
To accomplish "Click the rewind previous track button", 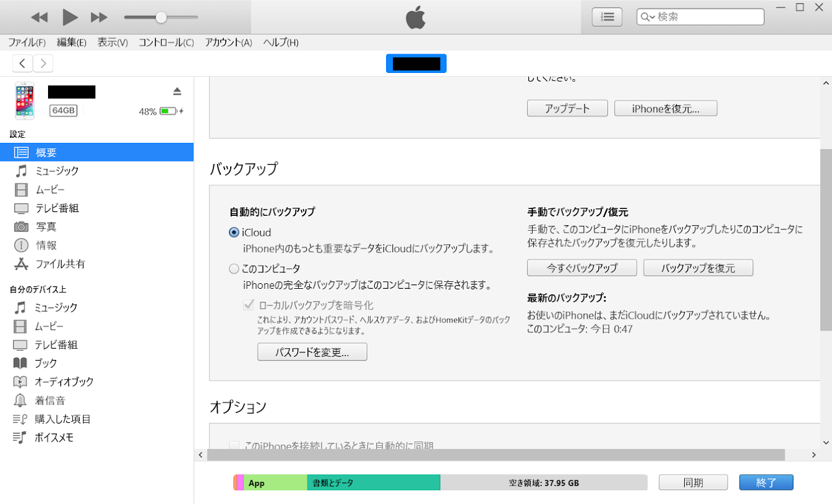I will [39, 17].
